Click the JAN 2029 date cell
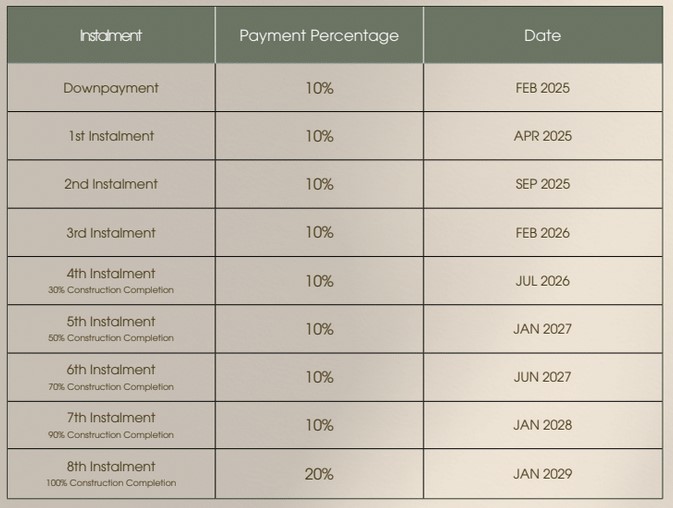Screen dimensions: 673x508 [543, 474]
